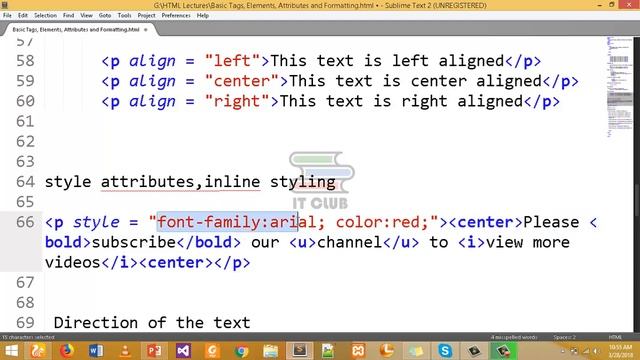This screenshot has height=360, width=640.
Task: Open the image viewer taskbar icon
Action: pos(328,351)
